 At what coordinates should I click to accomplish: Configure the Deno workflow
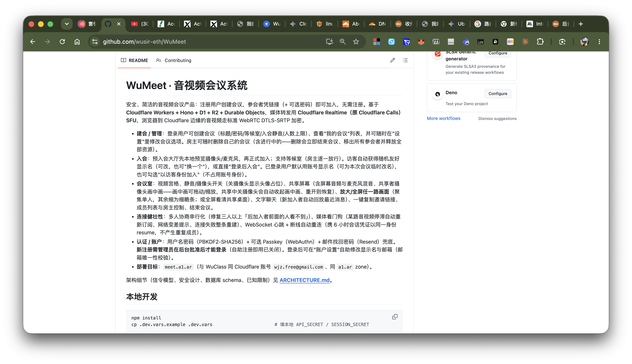[x=498, y=94]
